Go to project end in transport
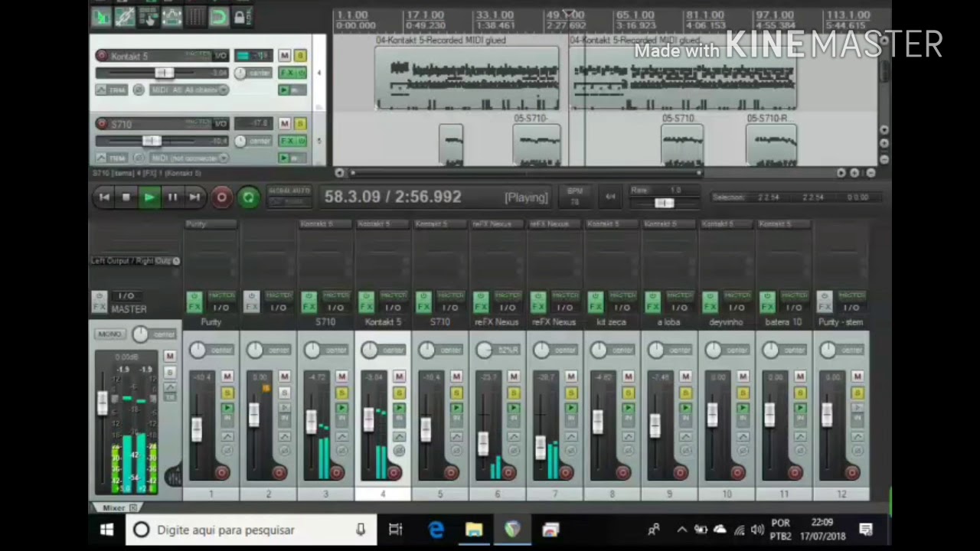980x551 pixels. tap(194, 197)
